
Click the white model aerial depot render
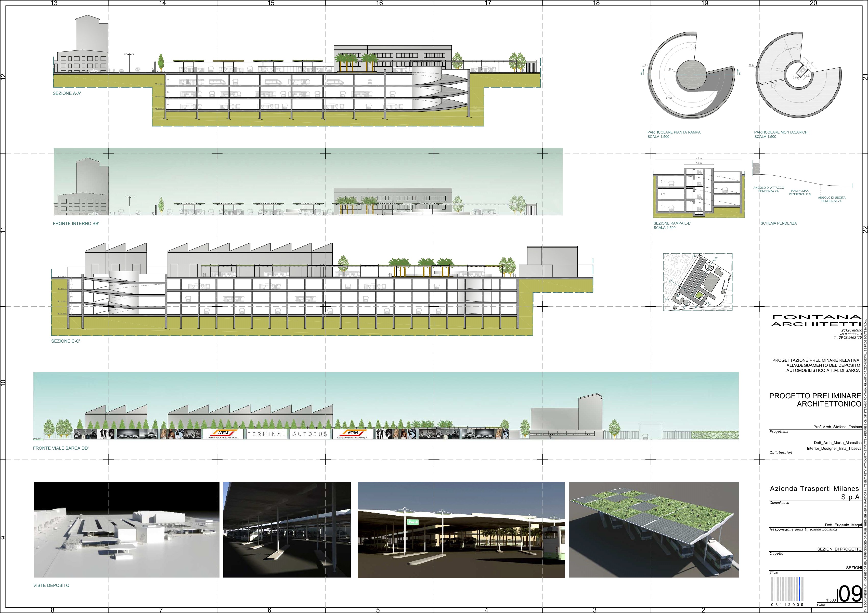(126, 529)
